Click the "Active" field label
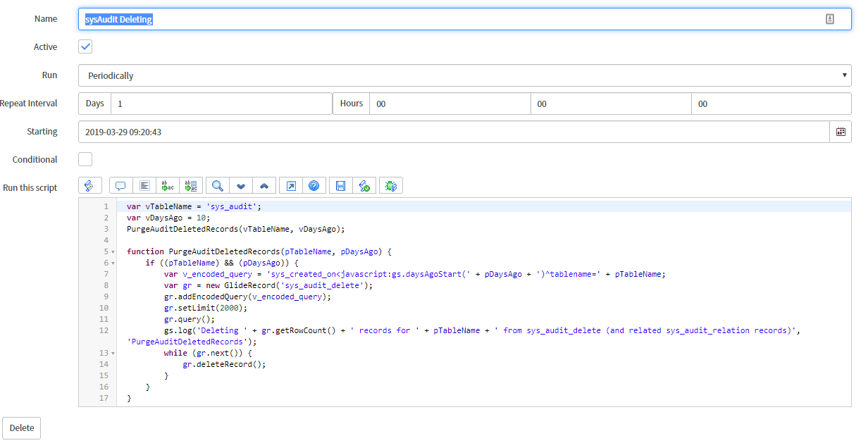 point(46,46)
